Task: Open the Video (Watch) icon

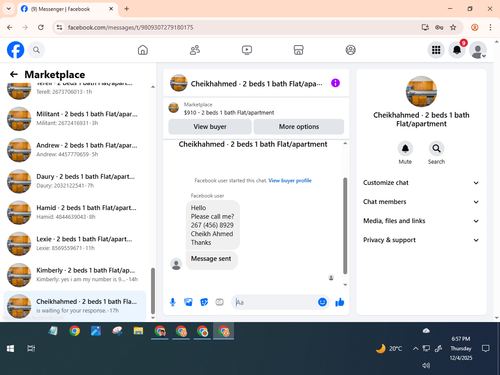Action: click(247, 50)
